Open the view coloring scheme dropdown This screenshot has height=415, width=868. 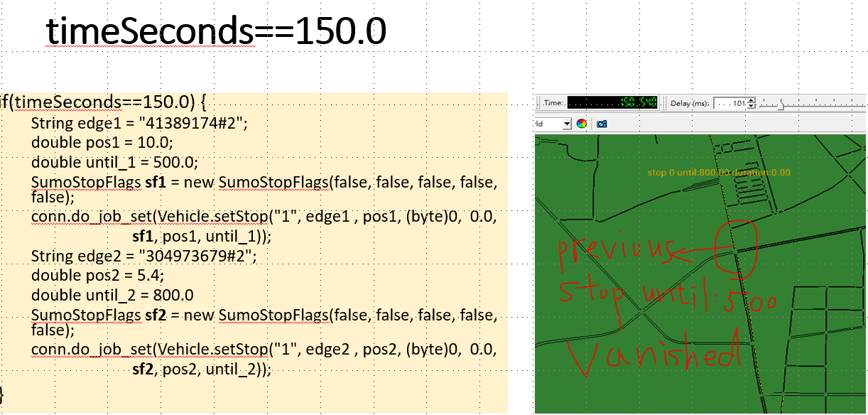pyautogui.click(x=566, y=123)
